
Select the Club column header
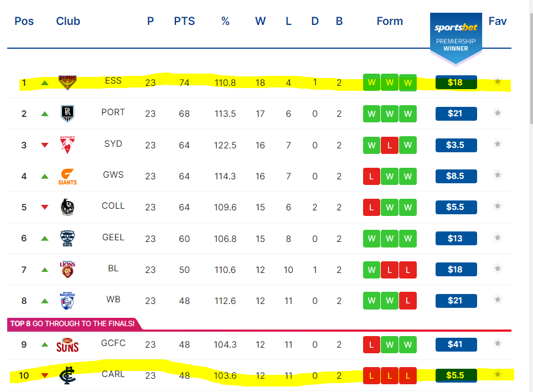click(68, 21)
